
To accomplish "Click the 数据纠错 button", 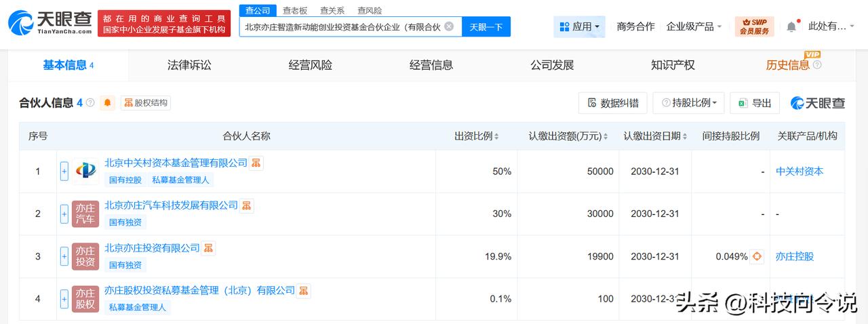I will click(613, 103).
